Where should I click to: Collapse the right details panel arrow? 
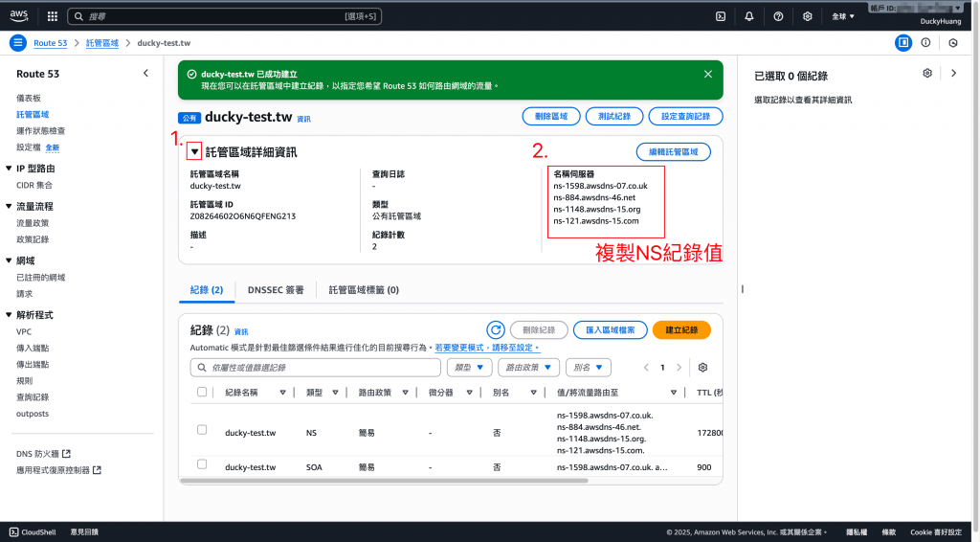[x=954, y=73]
